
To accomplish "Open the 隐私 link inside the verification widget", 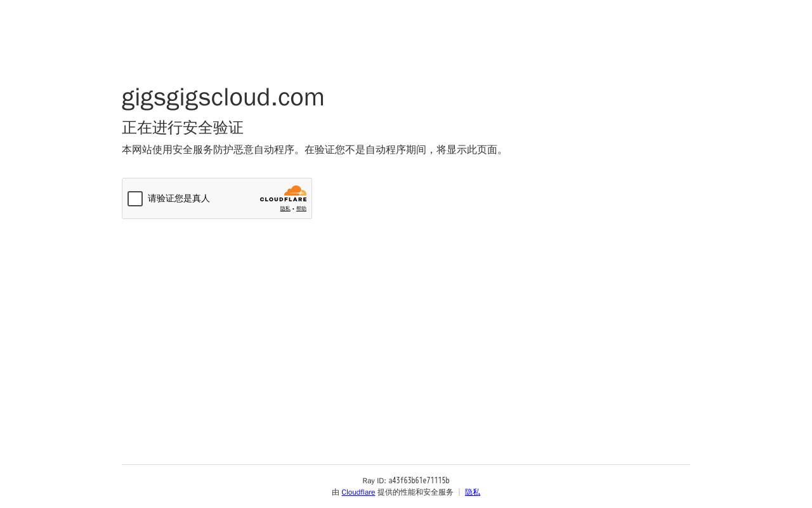I will [285, 209].
